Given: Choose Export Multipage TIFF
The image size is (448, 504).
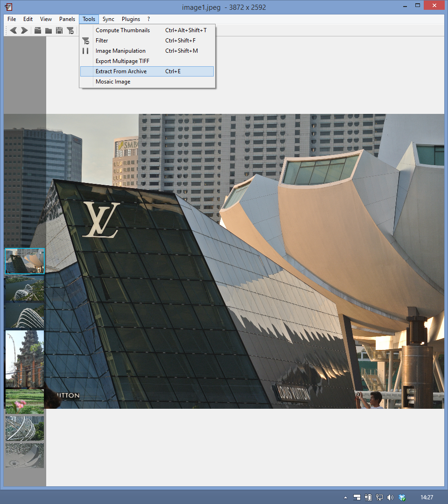Looking at the screenshot, I should point(147,61).
